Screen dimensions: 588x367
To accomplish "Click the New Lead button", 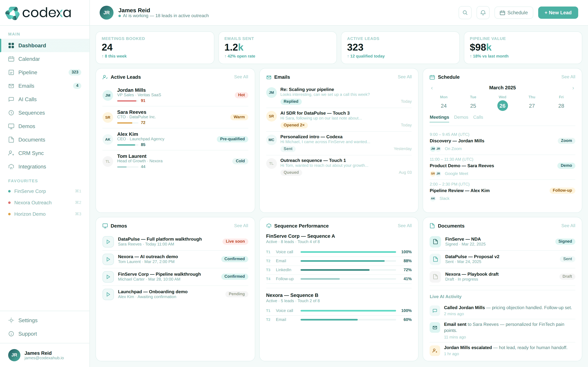I will point(558,13).
